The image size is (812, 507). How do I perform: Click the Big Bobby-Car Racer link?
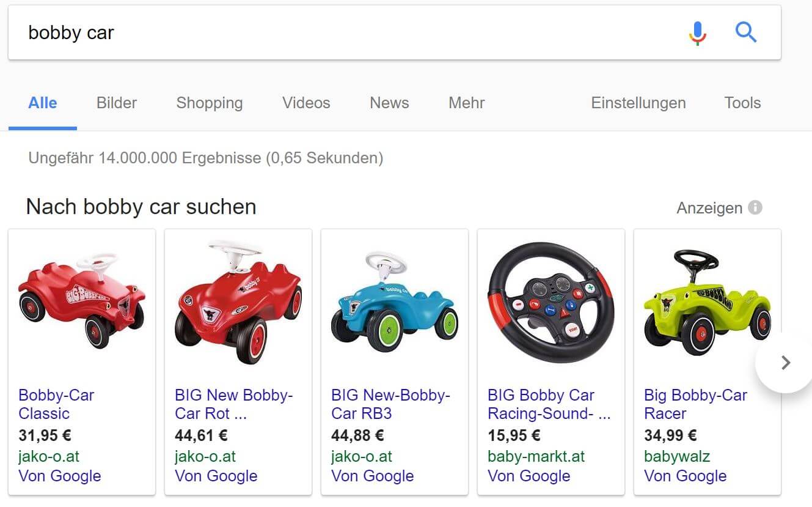(x=695, y=404)
